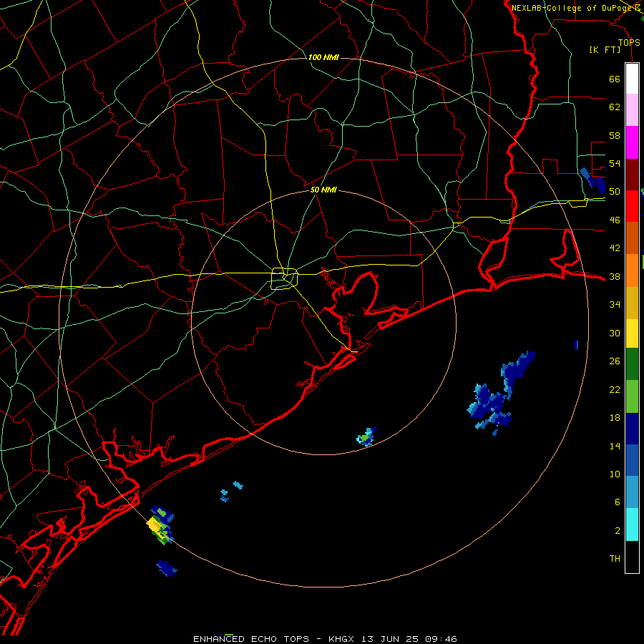Screen dimensions: 644x644
Task: Click the light pink swatch in the color scale
Action: pos(632,110)
